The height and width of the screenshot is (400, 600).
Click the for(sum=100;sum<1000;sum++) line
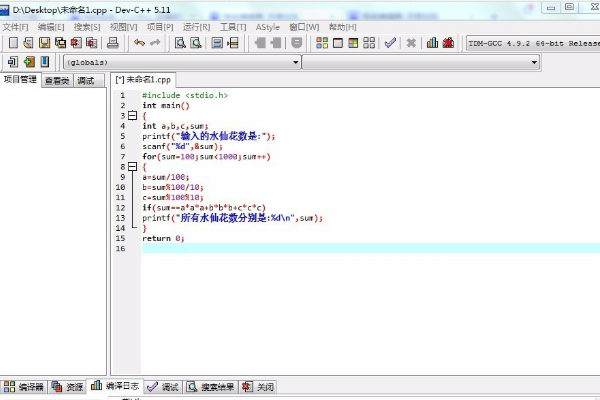(x=206, y=157)
